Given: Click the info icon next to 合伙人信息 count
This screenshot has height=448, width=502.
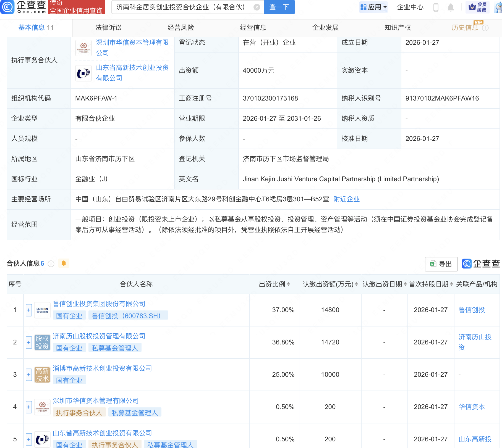Looking at the screenshot, I should pyautogui.click(x=51, y=264).
